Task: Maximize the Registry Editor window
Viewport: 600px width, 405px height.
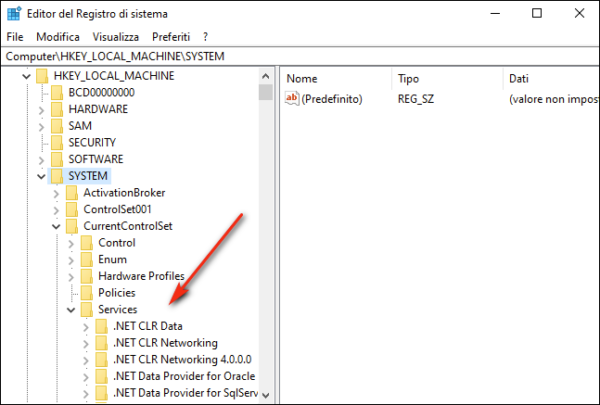Action: coord(537,13)
